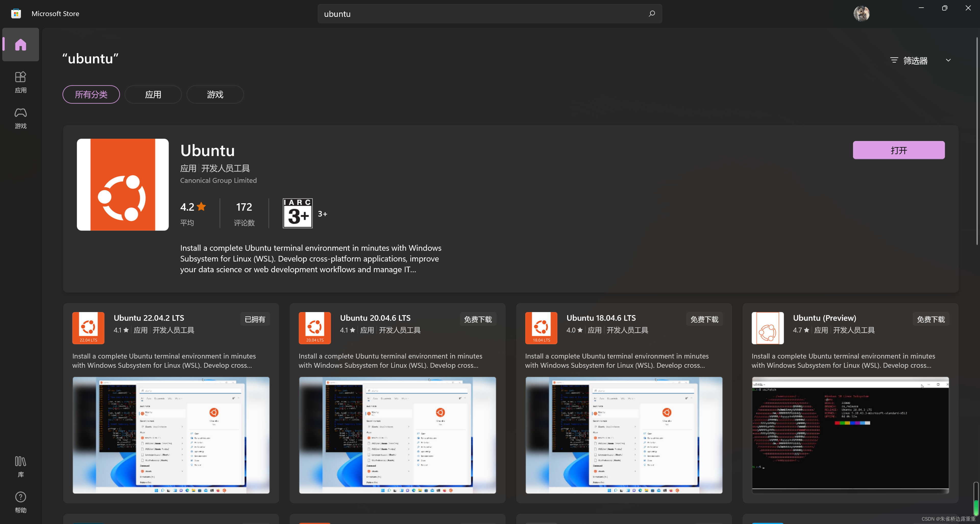Screen dimensions: 980x524
Task: Open the 库 (Library) sidebar icon
Action: point(20,466)
